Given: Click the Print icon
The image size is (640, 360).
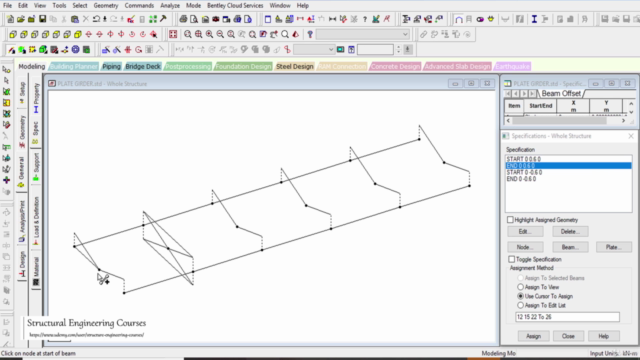Looking at the screenshot, I should (x=183, y=19).
